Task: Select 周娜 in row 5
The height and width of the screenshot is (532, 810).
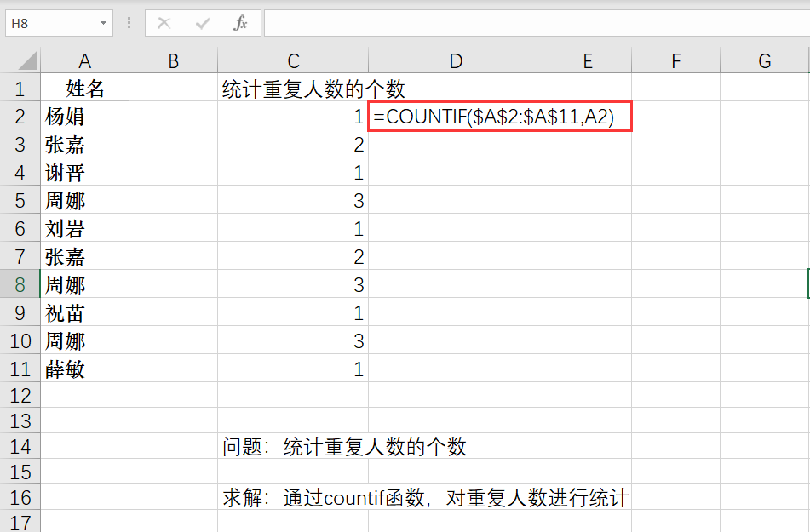Action: click(x=84, y=200)
